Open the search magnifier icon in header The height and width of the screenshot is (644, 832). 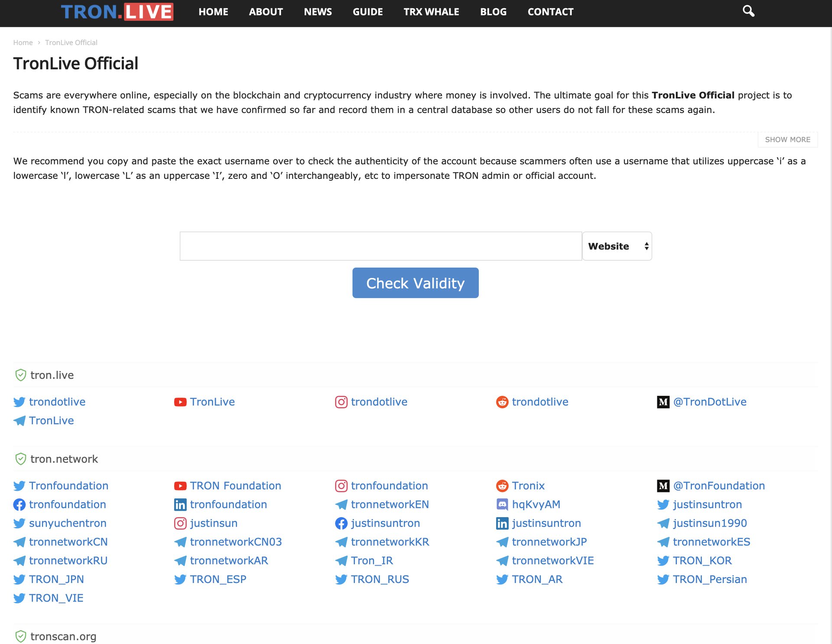pyautogui.click(x=748, y=11)
